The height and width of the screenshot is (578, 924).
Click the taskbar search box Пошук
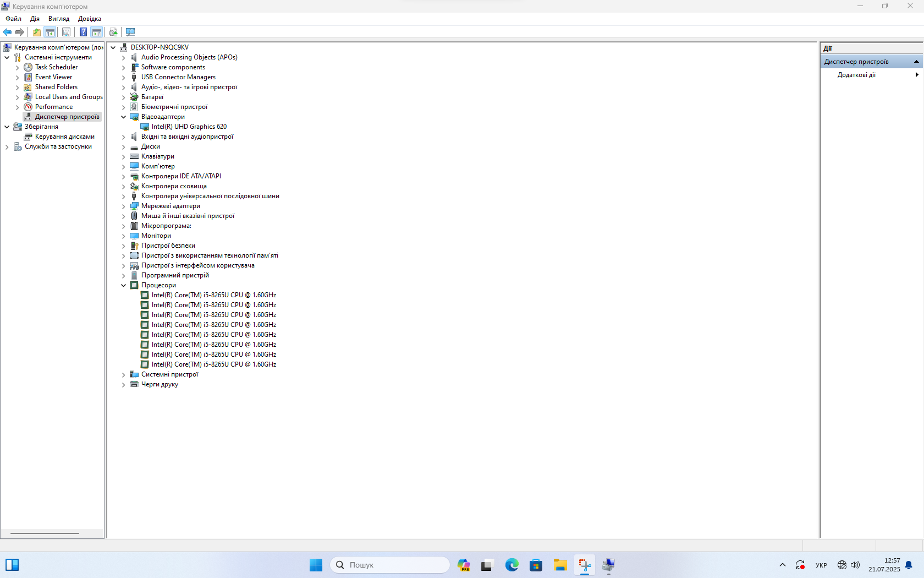pos(391,565)
